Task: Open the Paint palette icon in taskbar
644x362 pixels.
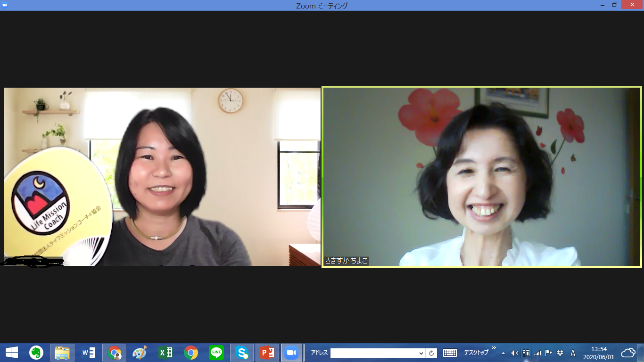Action: click(x=140, y=353)
